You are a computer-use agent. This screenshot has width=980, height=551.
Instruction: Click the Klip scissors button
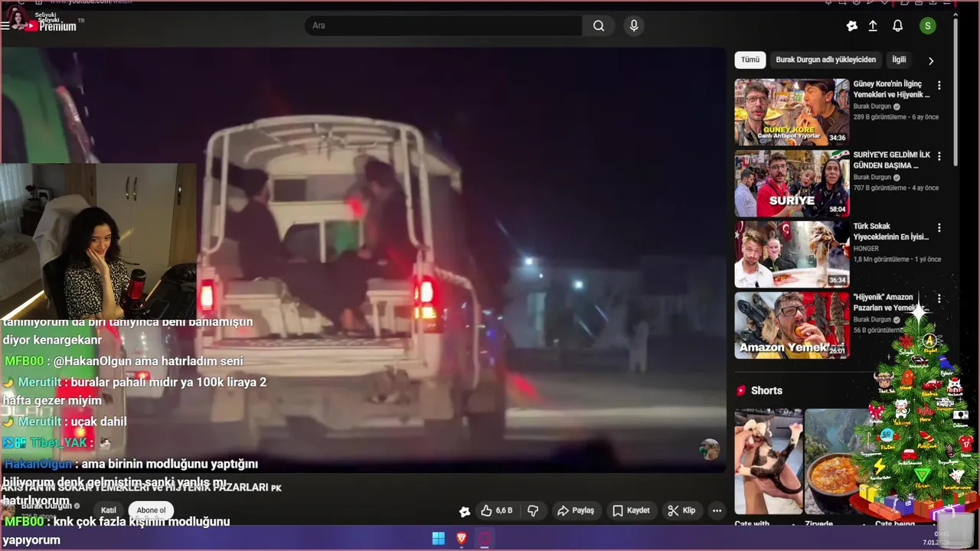click(x=681, y=510)
